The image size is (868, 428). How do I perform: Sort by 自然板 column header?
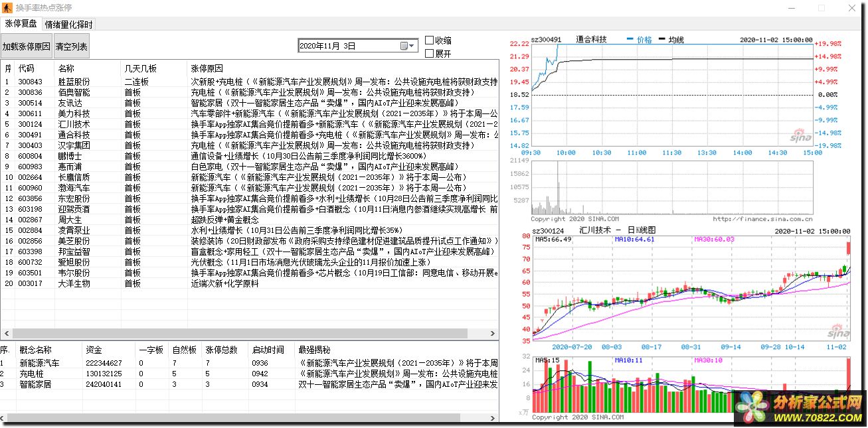pos(186,350)
